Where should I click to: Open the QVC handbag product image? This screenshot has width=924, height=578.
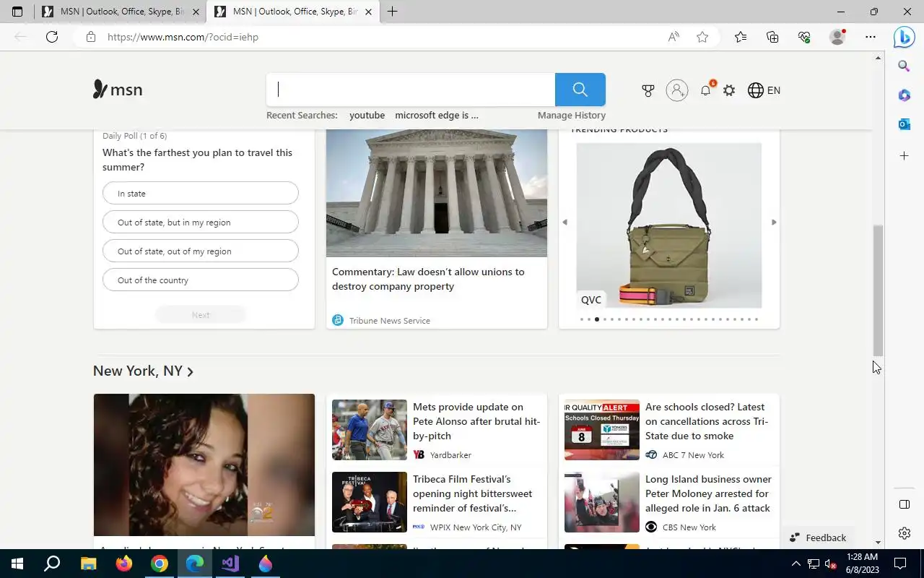pyautogui.click(x=668, y=225)
